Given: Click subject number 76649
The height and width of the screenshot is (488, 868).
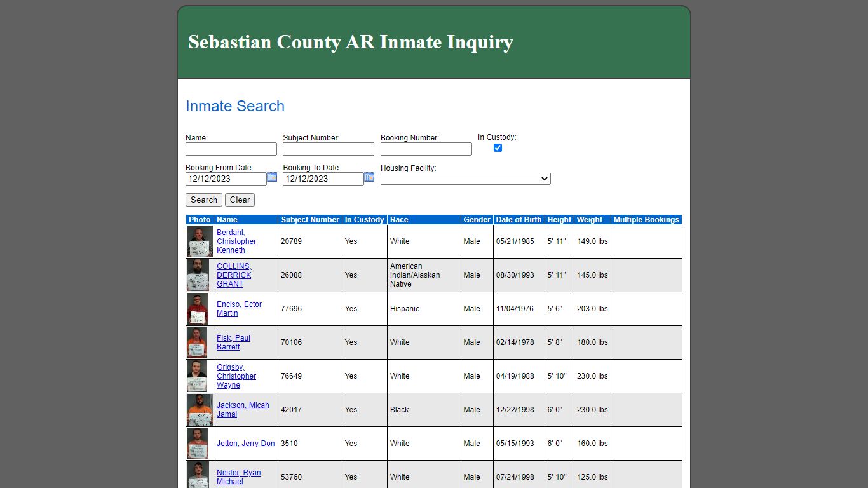Looking at the screenshot, I should (x=292, y=376).
